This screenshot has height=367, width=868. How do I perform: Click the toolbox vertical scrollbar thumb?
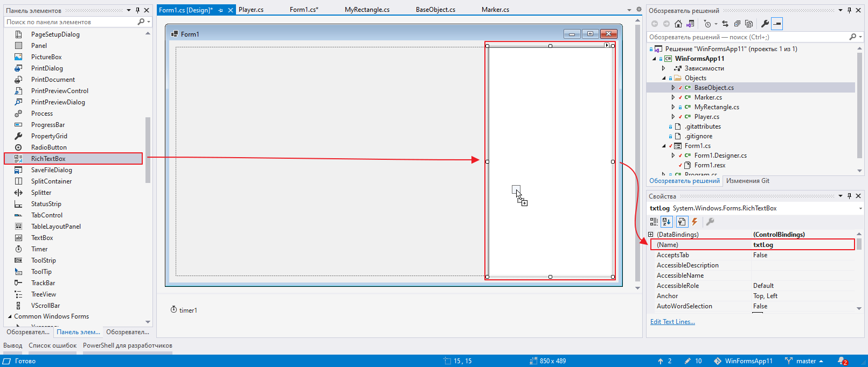coord(148,150)
